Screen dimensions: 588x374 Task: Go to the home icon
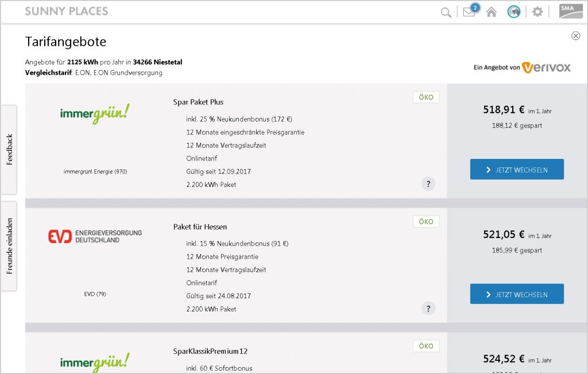pos(492,13)
